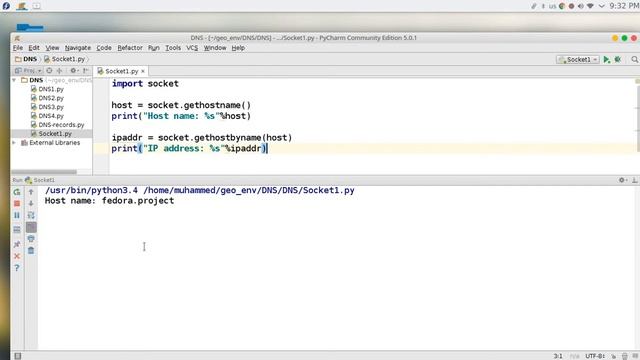640x360 pixels.
Task: Close the Socket1.py editor tab
Action: point(143,71)
